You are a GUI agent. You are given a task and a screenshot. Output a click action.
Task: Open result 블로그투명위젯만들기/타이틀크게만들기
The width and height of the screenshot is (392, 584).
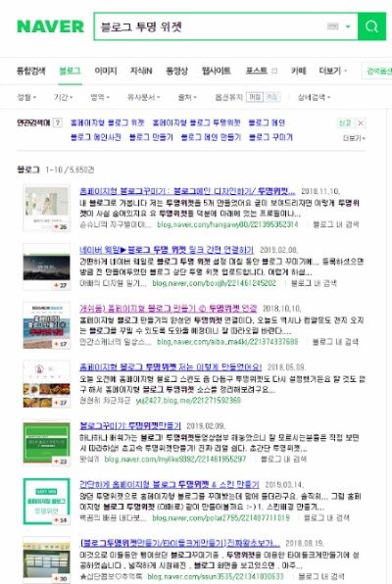point(179,543)
